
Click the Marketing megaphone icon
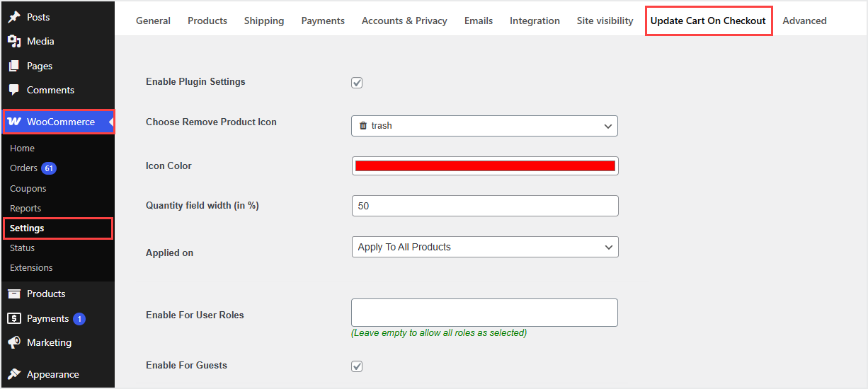[x=14, y=342]
